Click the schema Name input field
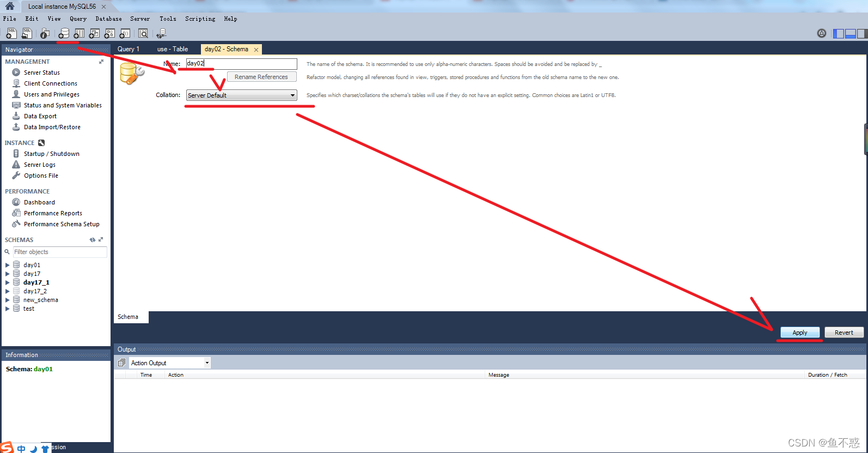This screenshot has height=453, width=868. click(242, 64)
